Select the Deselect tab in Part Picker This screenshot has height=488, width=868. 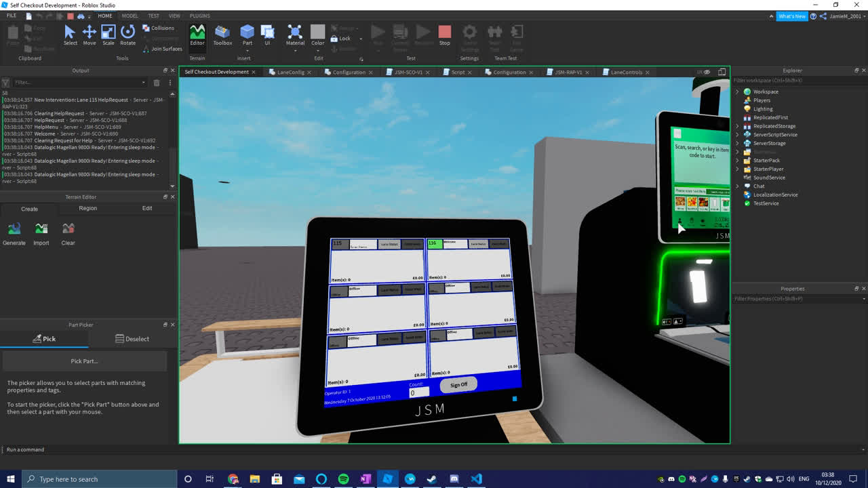click(x=132, y=339)
